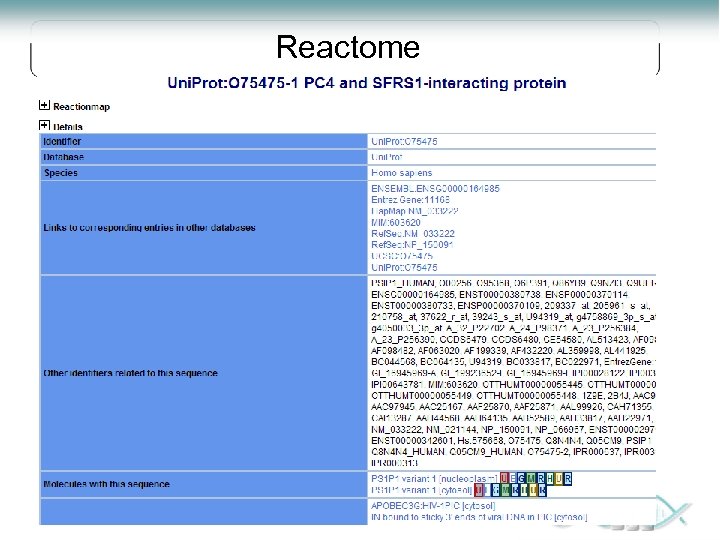This screenshot has height=540, width=720.
Task: Open UniProt link in Database row
Action: point(387,157)
